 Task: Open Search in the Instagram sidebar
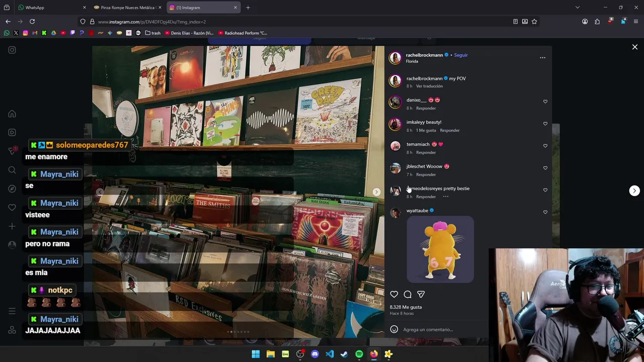[x=12, y=170]
